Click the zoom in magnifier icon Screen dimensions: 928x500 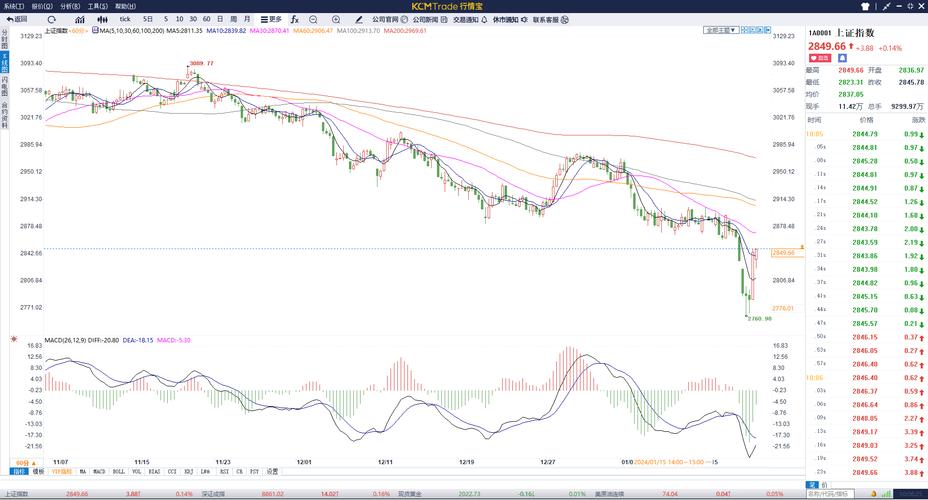point(336,19)
